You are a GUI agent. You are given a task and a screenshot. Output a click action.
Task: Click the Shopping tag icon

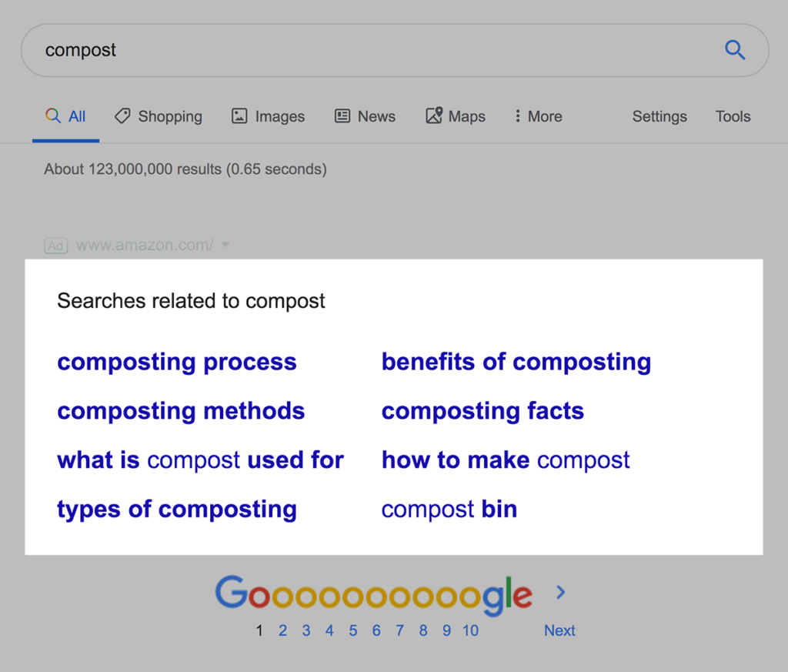[x=122, y=116]
